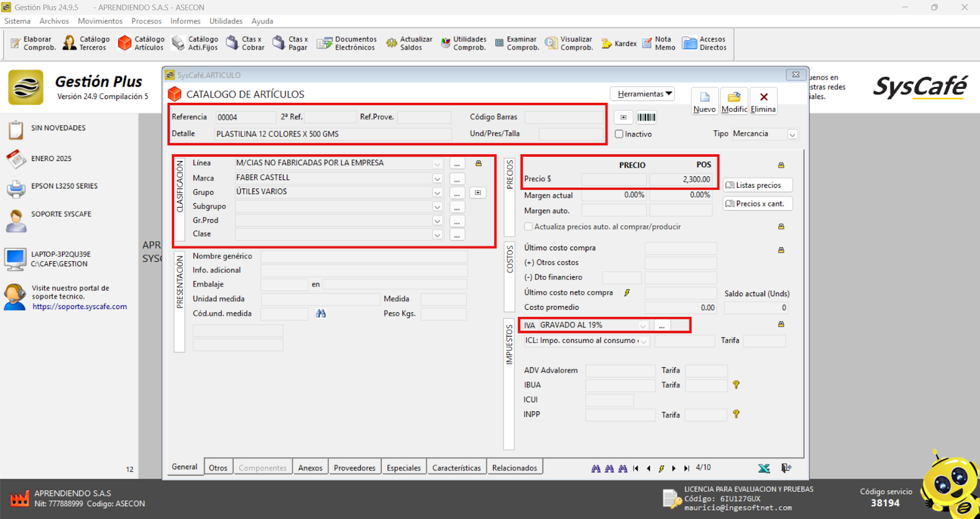This screenshot has height=519, width=980.
Task: Click the Listas precios button
Action: tap(758, 185)
